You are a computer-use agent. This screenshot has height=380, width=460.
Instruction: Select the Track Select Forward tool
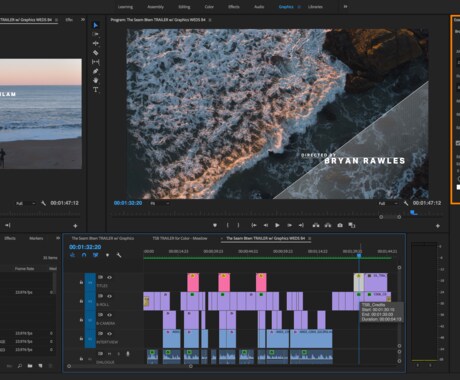coord(95,34)
